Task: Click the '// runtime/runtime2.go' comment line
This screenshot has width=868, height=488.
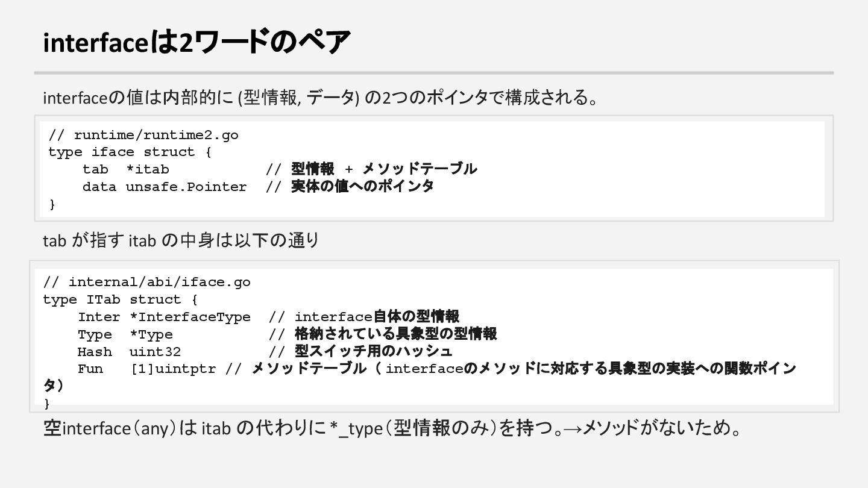Action: pos(143,135)
